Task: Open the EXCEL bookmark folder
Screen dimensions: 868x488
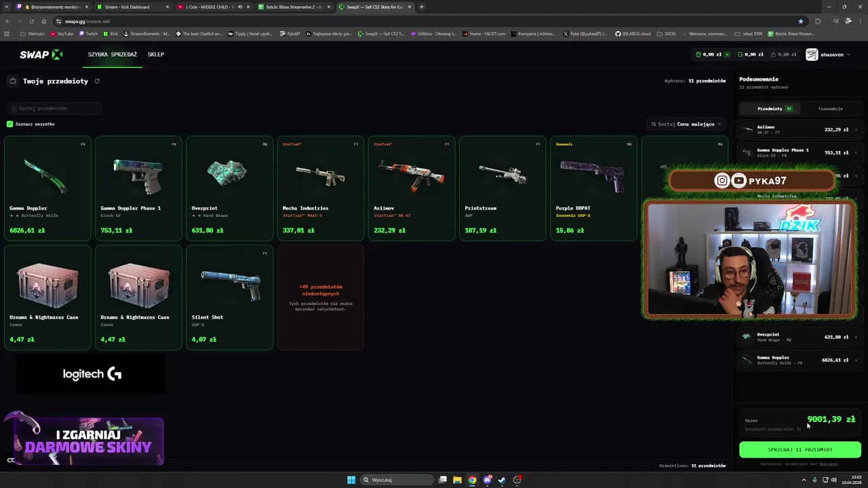Action: [666, 34]
